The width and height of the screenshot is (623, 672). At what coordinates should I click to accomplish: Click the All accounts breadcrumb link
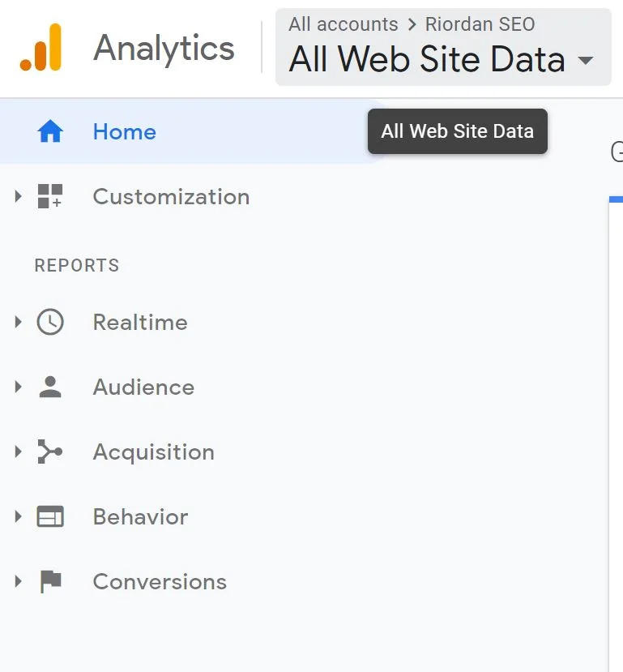342,24
